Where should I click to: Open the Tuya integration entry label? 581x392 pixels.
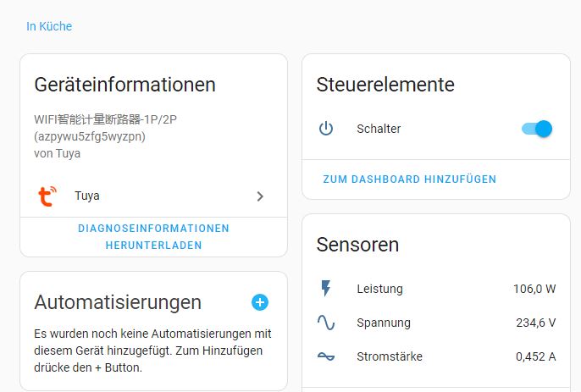click(x=87, y=196)
